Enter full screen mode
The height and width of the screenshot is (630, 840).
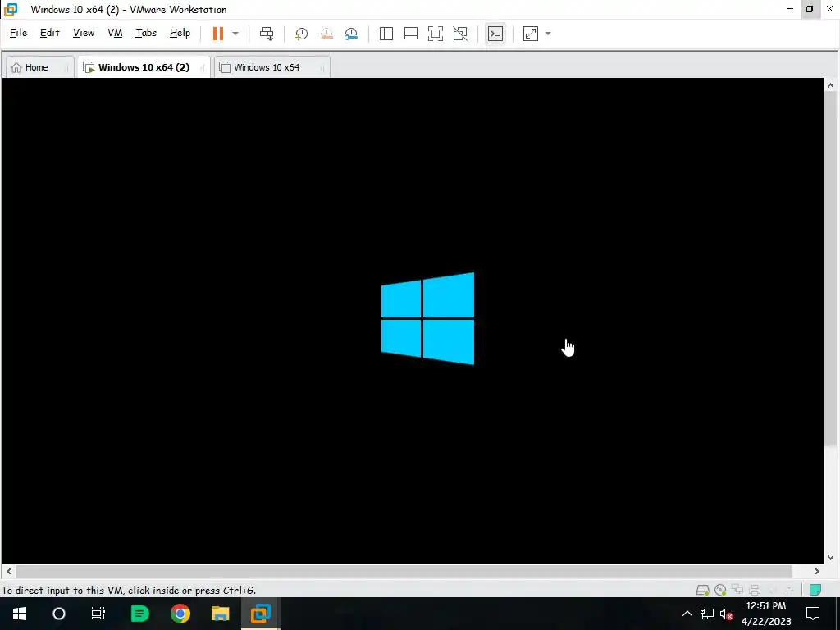point(436,34)
